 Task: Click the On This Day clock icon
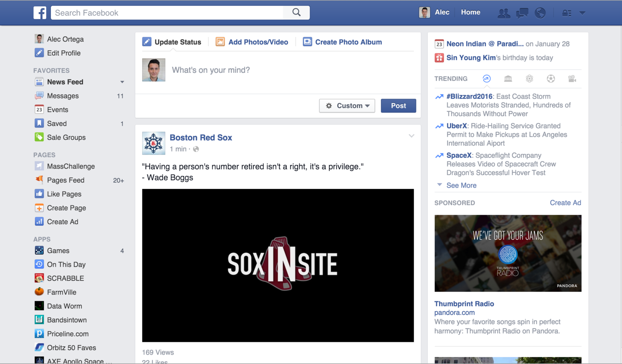(x=39, y=264)
